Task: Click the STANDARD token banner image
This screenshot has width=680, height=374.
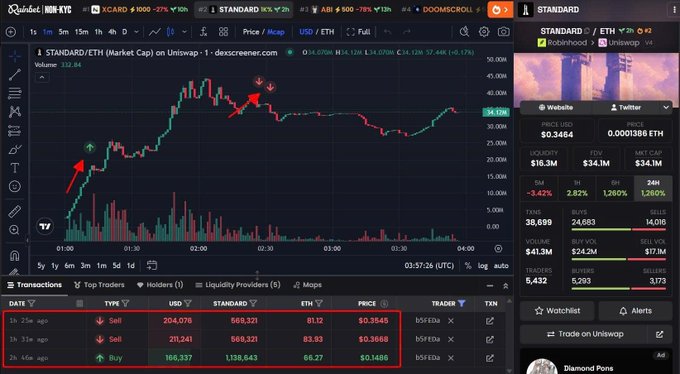Action: click(597, 80)
